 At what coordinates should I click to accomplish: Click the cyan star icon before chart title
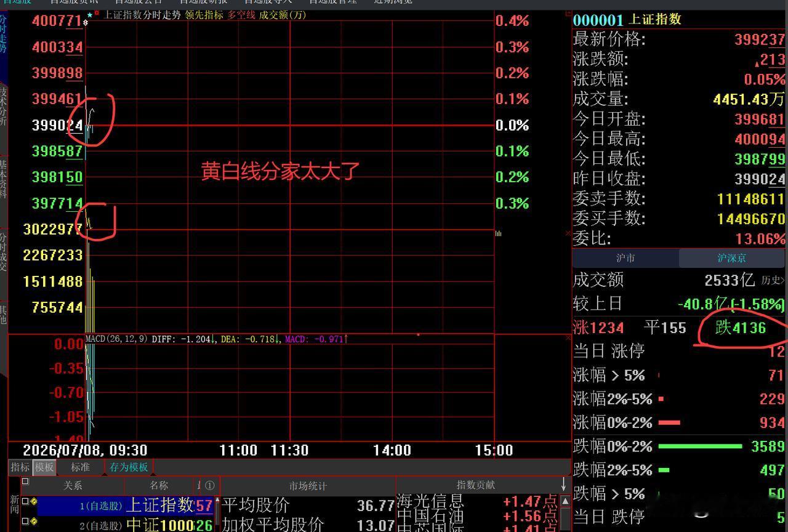90,14
